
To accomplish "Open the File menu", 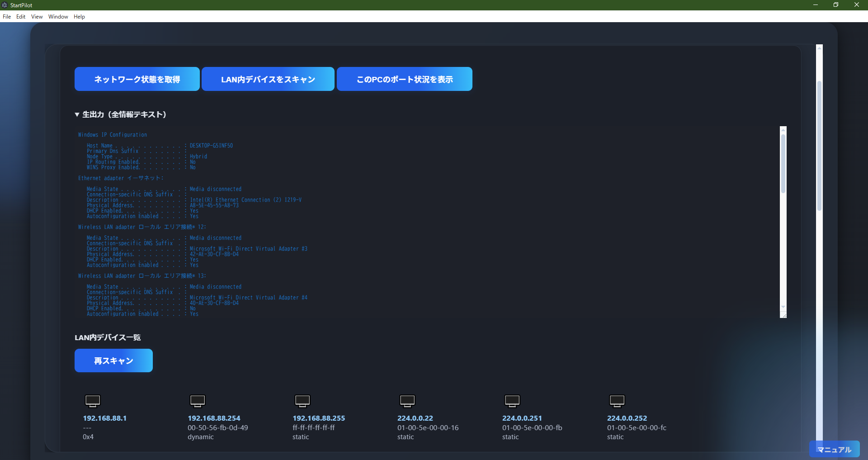I will tap(7, 17).
